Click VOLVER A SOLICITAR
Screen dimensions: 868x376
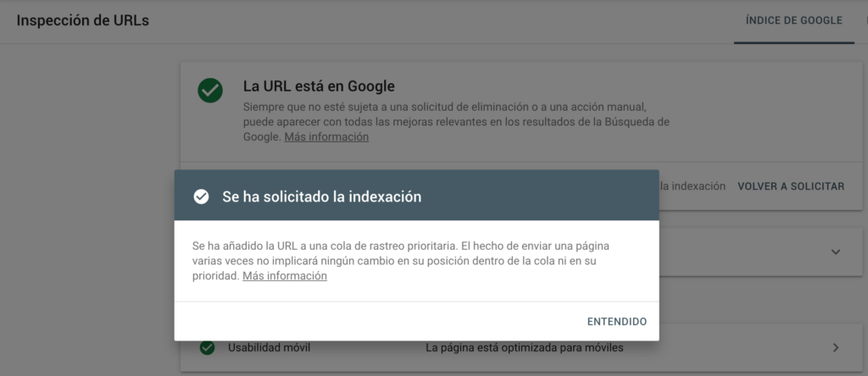pyautogui.click(x=791, y=186)
